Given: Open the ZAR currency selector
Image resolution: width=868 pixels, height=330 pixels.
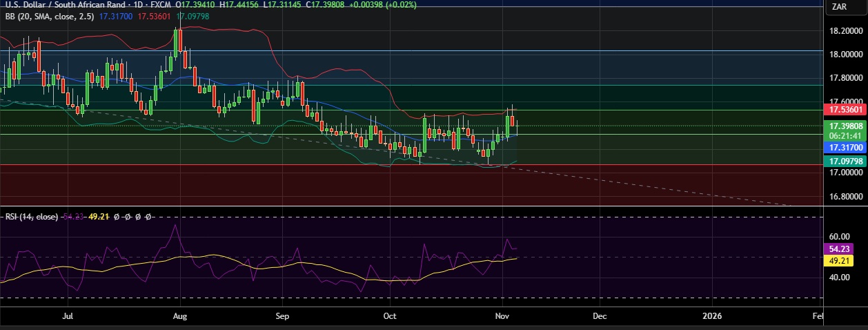Looking at the screenshot, I should click(839, 6).
